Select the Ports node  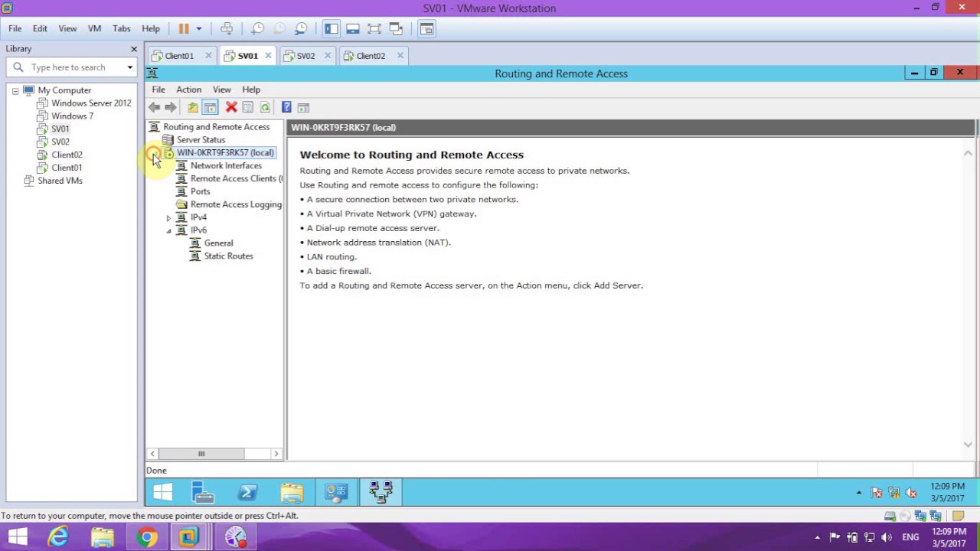pos(200,192)
